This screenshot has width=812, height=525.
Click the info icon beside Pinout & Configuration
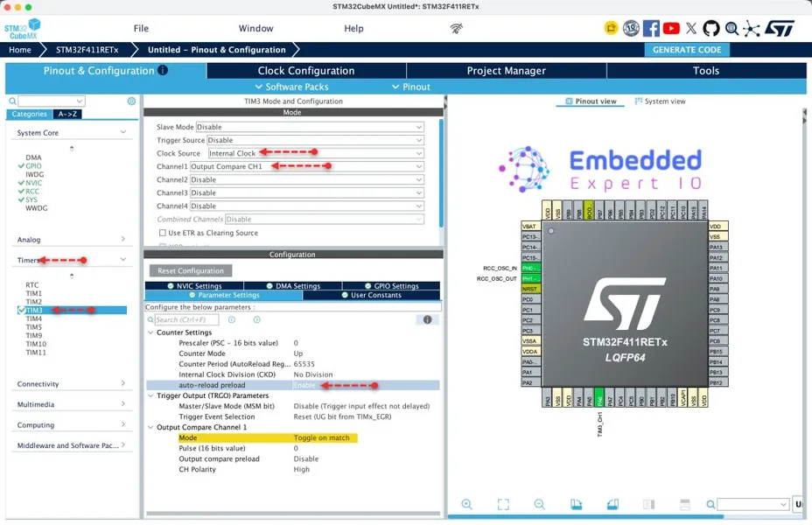tap(163, 70)
